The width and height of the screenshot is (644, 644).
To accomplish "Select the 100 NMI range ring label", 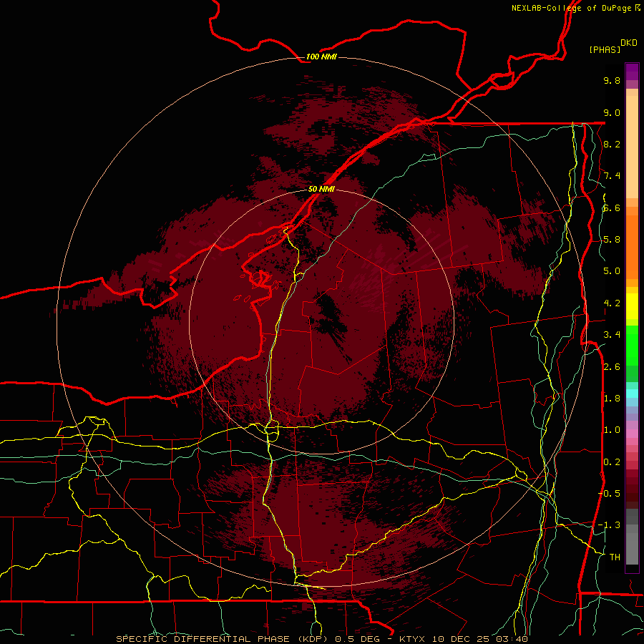I will (x=321, y=57).
